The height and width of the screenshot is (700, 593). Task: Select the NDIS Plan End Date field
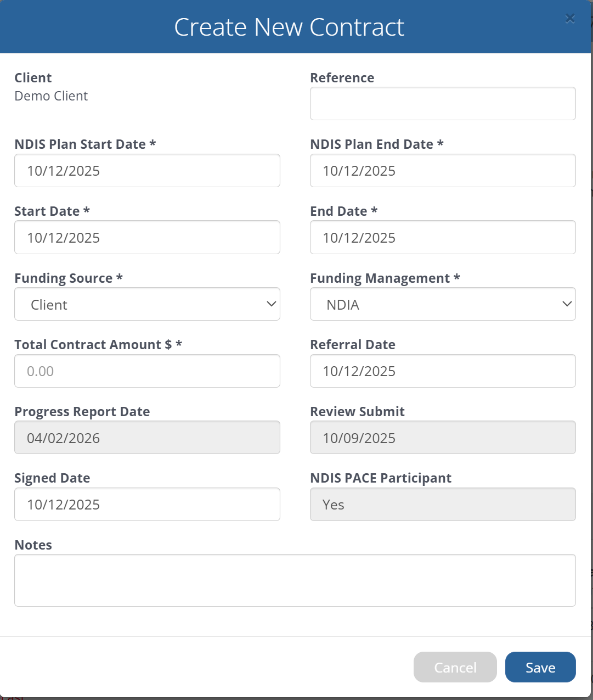pyautogui.click(x=442, y=171)
